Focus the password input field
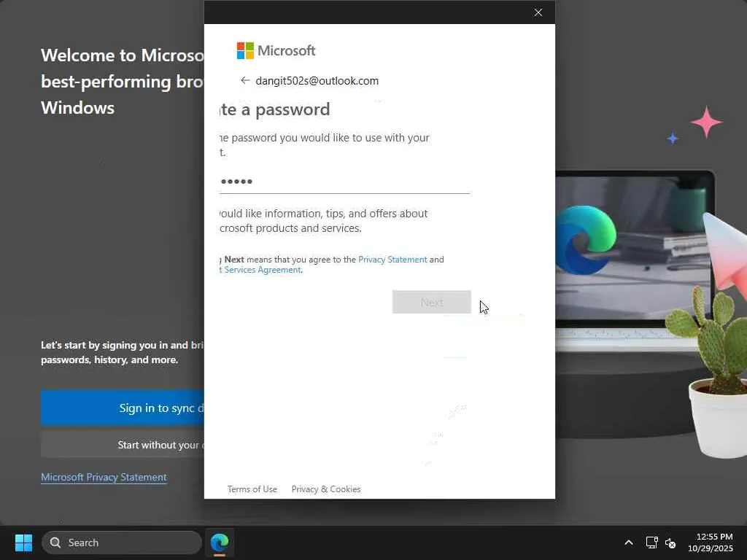This screenshot has height=560, width=747. [344, 182]
